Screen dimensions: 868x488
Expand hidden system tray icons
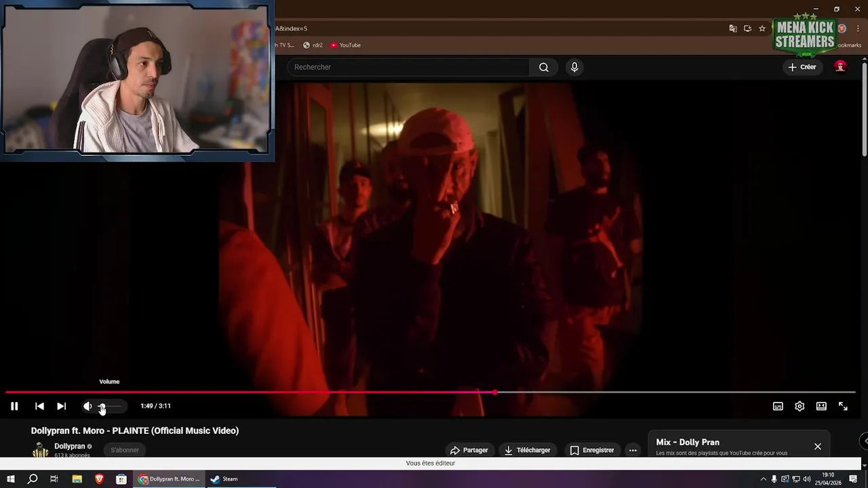click(763, 479)
